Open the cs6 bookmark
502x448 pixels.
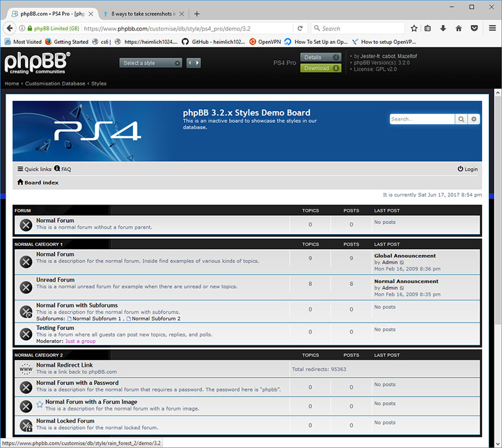[x=101, y=41]
